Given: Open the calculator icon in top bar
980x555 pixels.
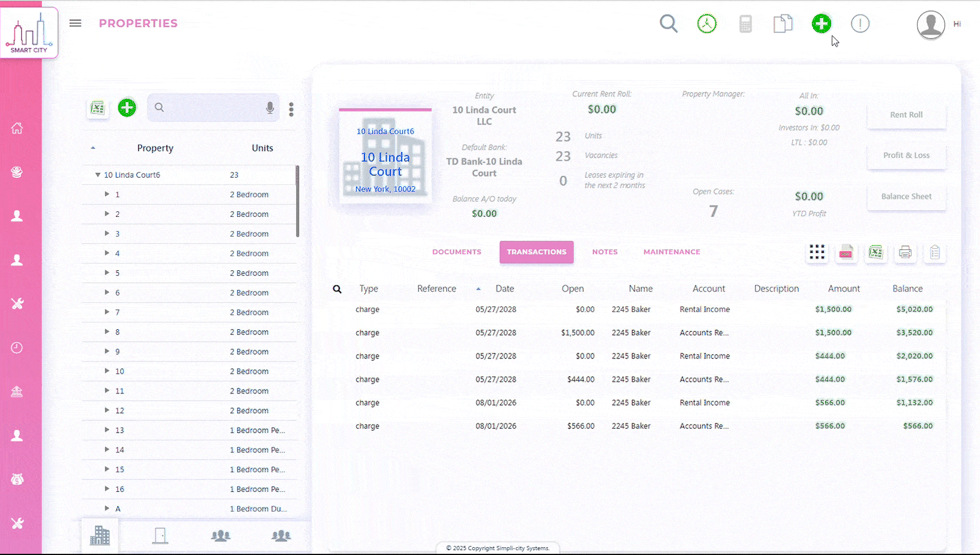Looking at the screenshot, I should pos(745,24).
